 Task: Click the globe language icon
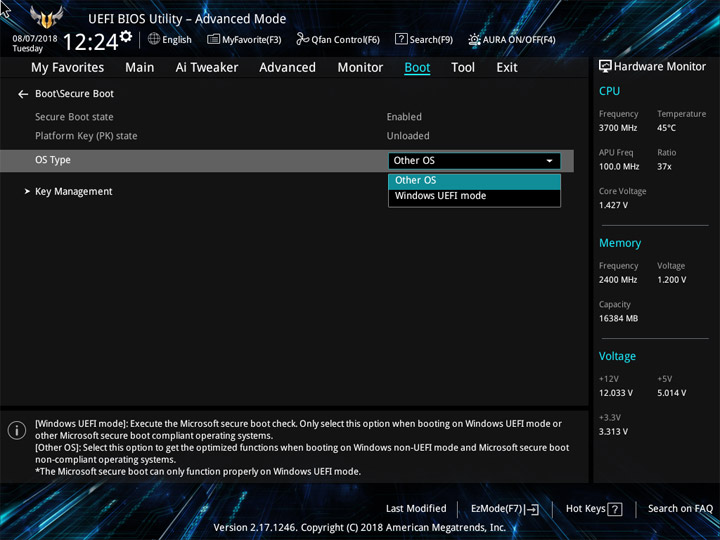pyautogui.click(x=154, y=39)
